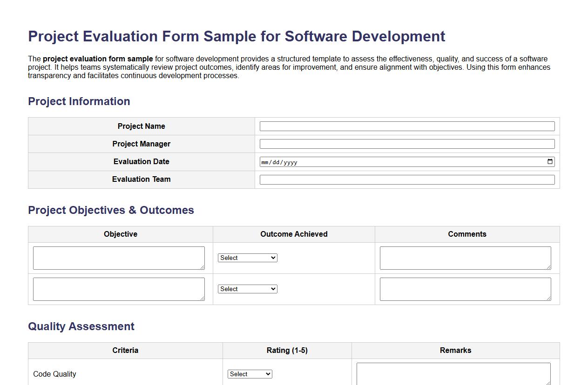588x385 pixels.
Task: Click the Evaluation Team input field
Action: pyautogui.click(x=407, y=179)
